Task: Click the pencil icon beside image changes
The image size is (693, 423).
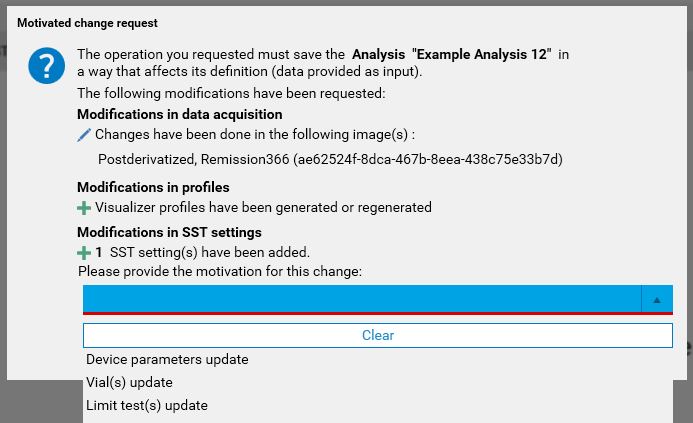Action: 84,134
